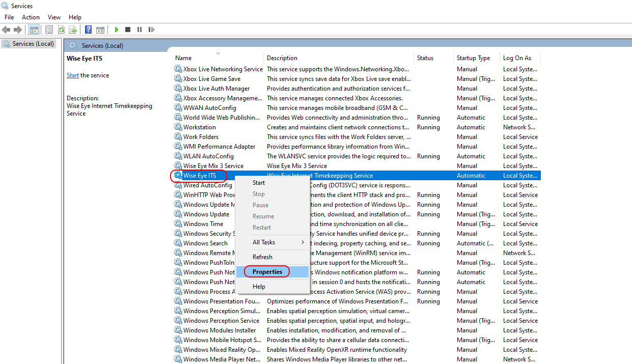The width and height of the screenshot is (632, 364).
Task: Click the Export List toolbar icon
Action: coord(73,30)
